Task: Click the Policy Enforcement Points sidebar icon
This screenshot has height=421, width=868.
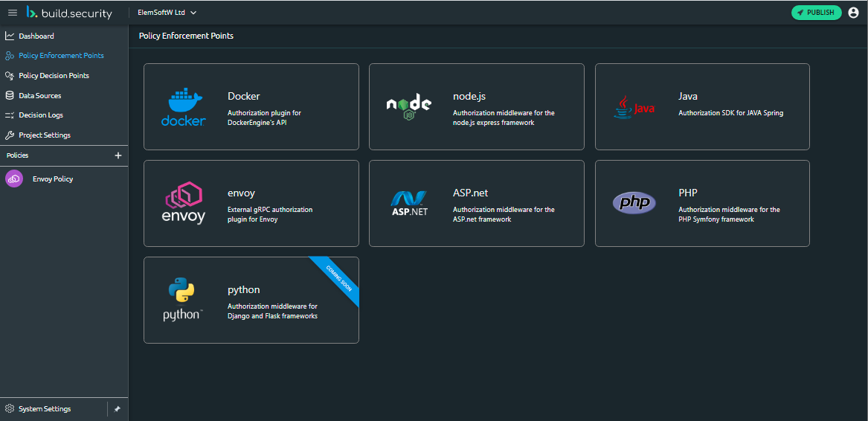Action: [10, 56]
